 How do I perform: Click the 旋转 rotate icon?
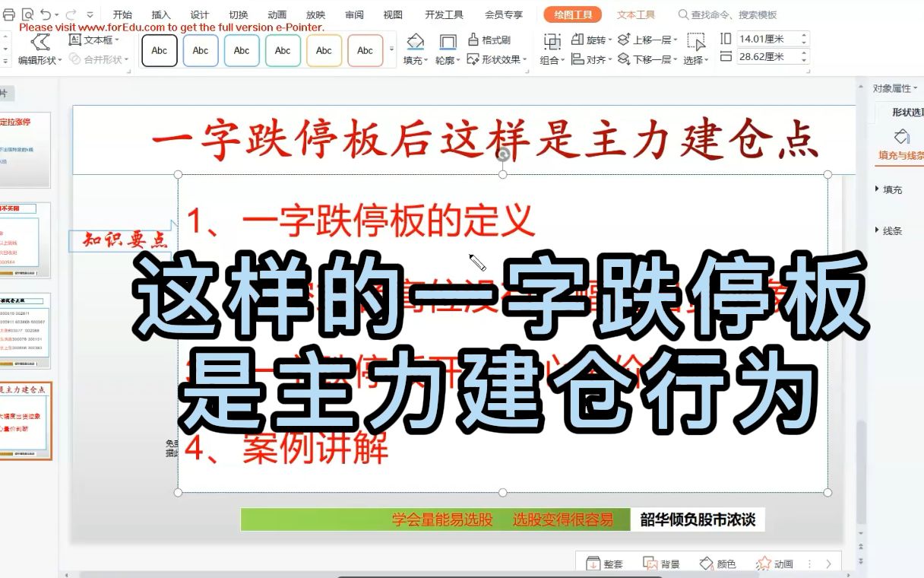pyautogui.click(x=578, y=37)
